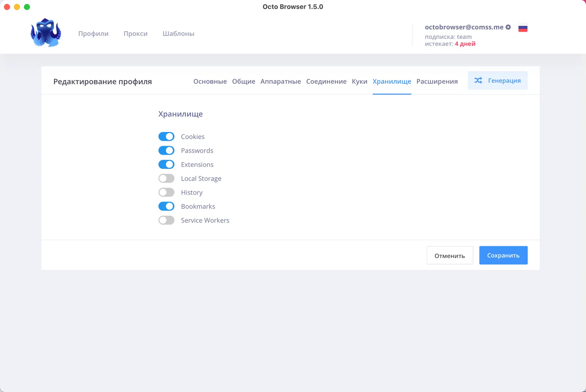Screen dimensions: 586x392
Task: Save profile with Сохранить button
Action: [504, 255]
